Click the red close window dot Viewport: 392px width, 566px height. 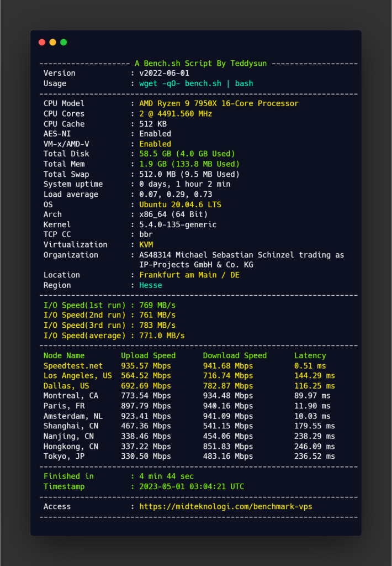click(x=42, y=42)
